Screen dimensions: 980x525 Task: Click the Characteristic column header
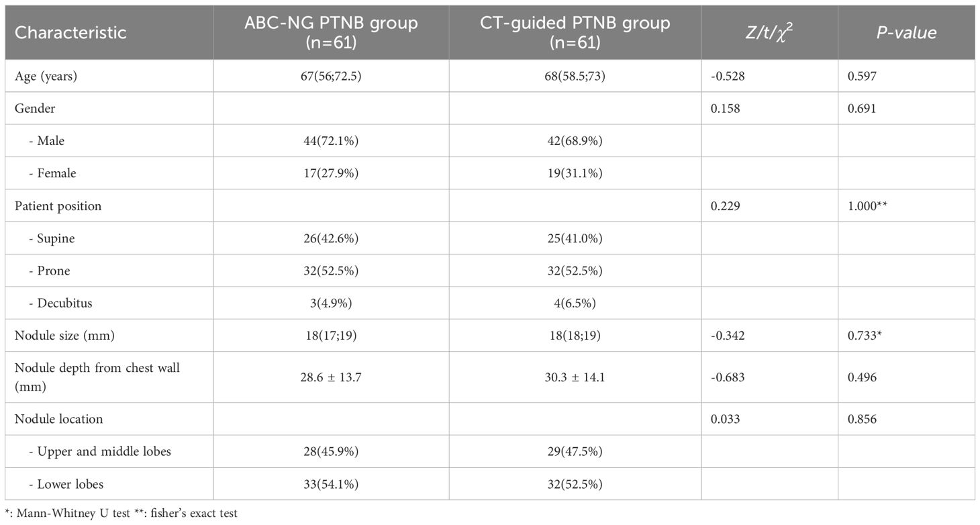click(x=70, y=33)
